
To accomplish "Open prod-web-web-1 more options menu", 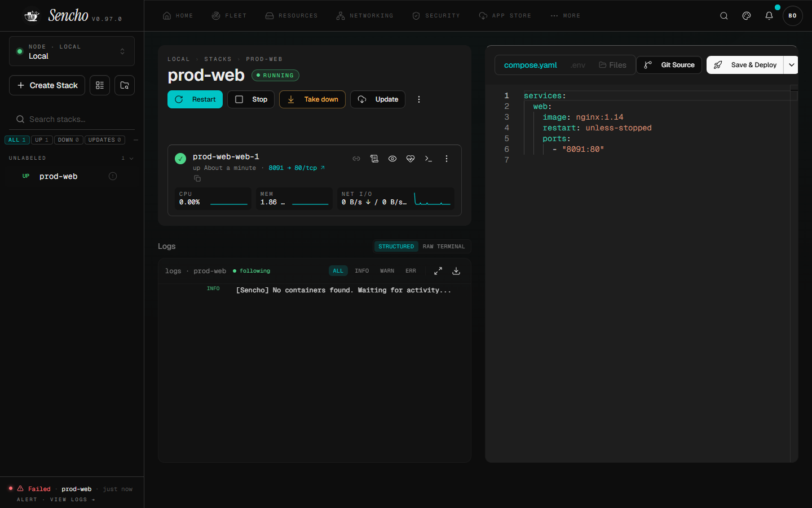I will coord(447,159).
